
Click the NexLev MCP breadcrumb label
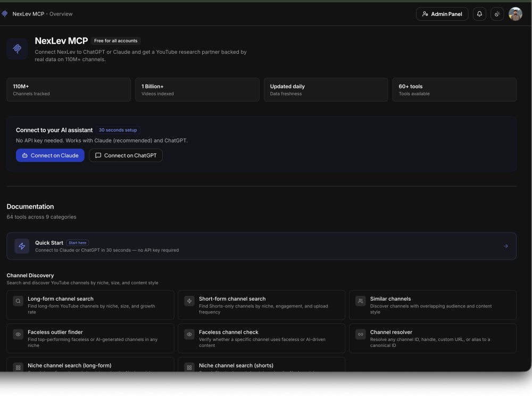[28, 14]
